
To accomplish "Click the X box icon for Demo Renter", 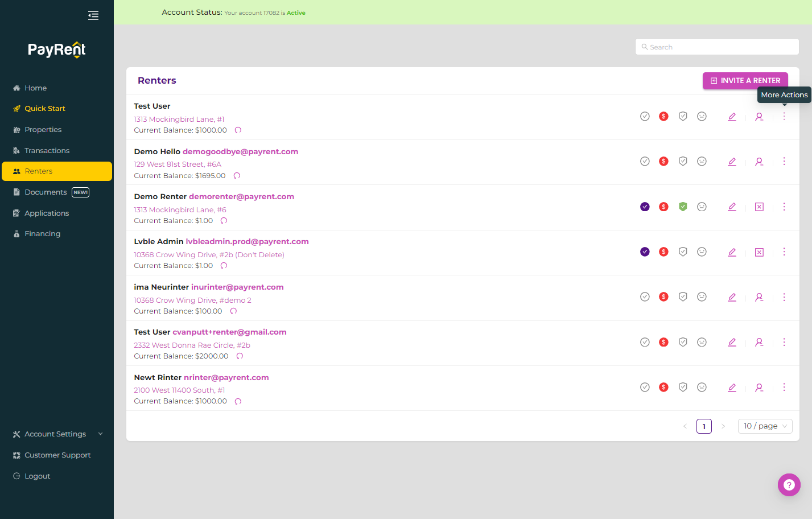I will 759,207.
